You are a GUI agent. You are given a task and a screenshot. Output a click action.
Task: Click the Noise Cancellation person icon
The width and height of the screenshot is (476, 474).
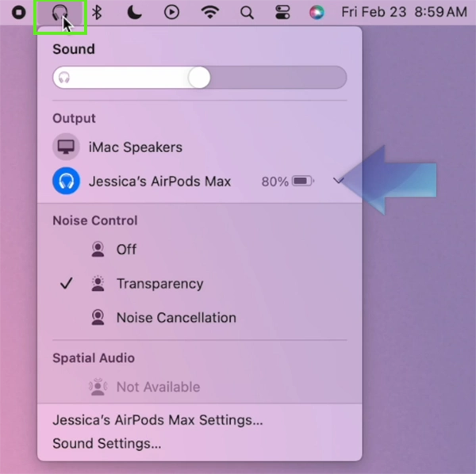[98, 318]
